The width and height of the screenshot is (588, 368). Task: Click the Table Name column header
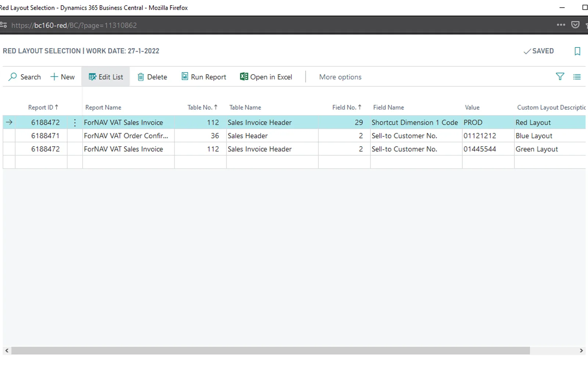coord(245,107)
